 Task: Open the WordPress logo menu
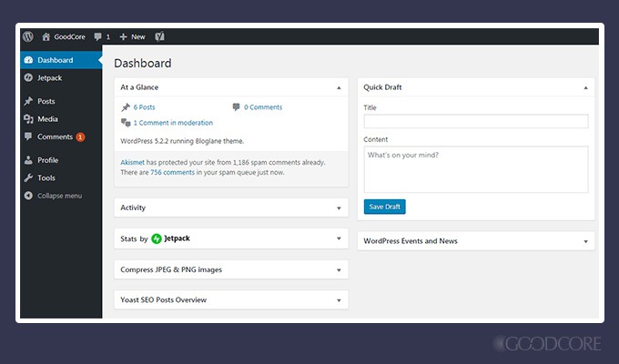27,36
